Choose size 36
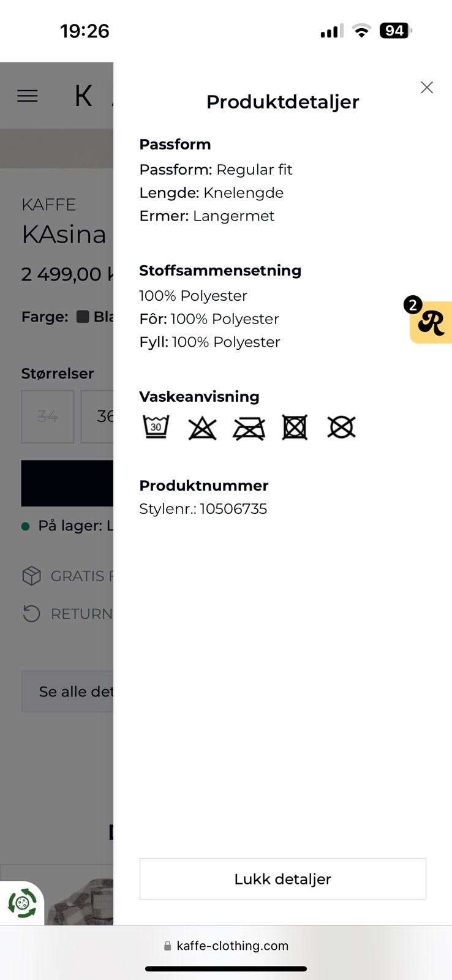Screen dimensions: 452x980 click(97, 417)
